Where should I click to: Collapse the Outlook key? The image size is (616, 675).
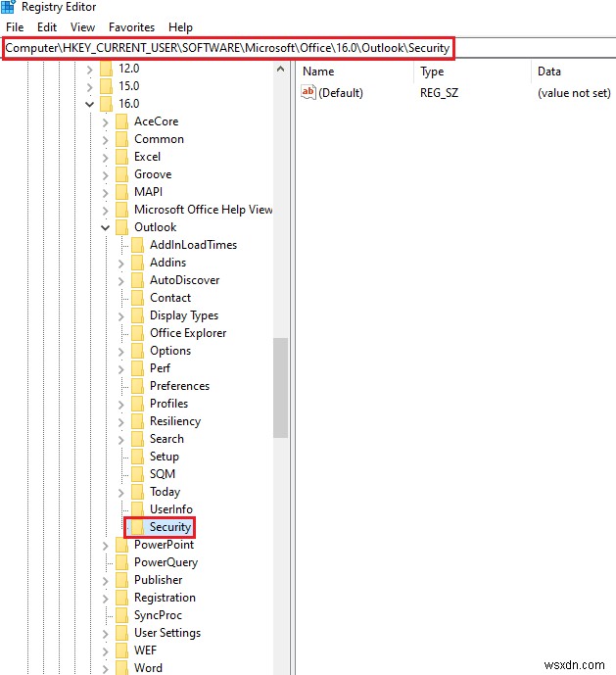point(105,227)
